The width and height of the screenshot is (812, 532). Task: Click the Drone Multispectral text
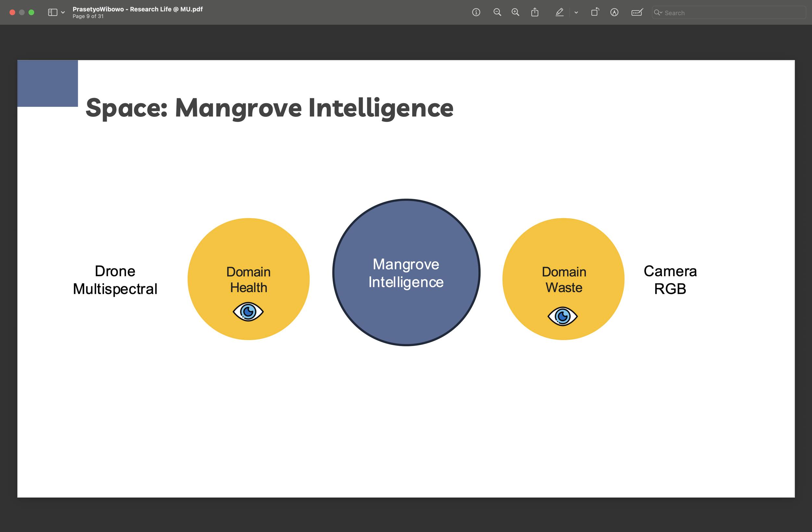click(x=115, y=280)
